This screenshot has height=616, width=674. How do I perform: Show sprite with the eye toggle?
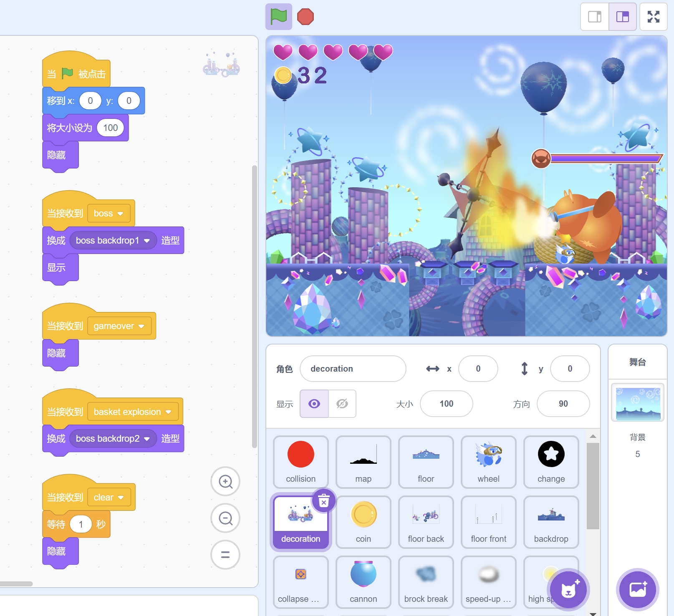click(x=314, y=404)
